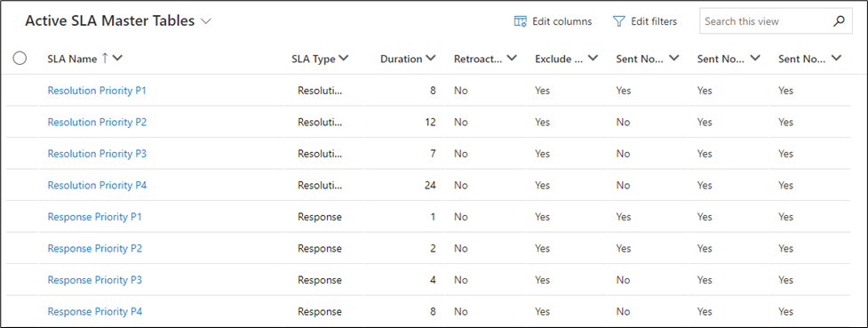The image size is (868, 328).
Task: Open the Resolution Priority P3 record
Action: click(x=97, y=154)
